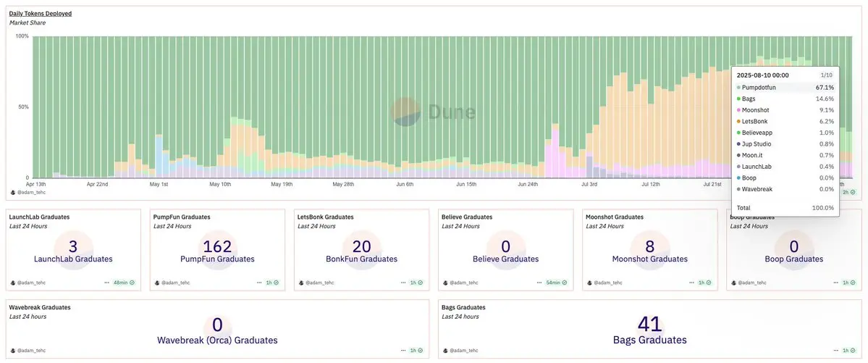The height and width of the screenshot is (363, 868).
Task: Open the three-dot menu on LetsBonk Graduates card
Action: tap(403, 283)
